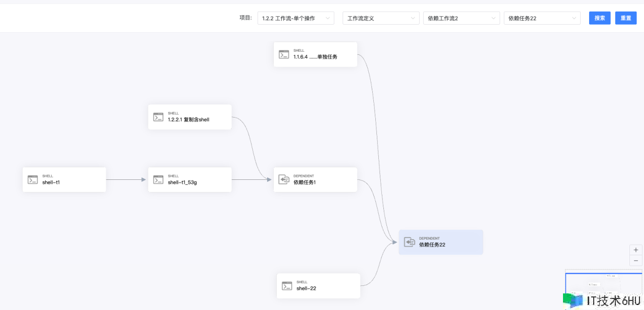Click the terminal icon on shell-t1_53g node
644x310 pixels.
coord(158,180)
